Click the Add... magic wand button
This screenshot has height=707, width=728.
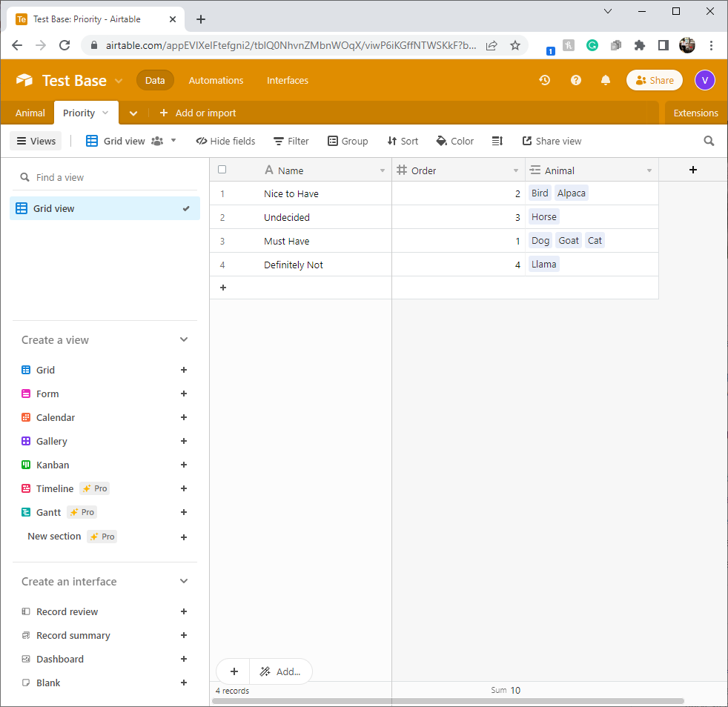[x=280, y=671]
